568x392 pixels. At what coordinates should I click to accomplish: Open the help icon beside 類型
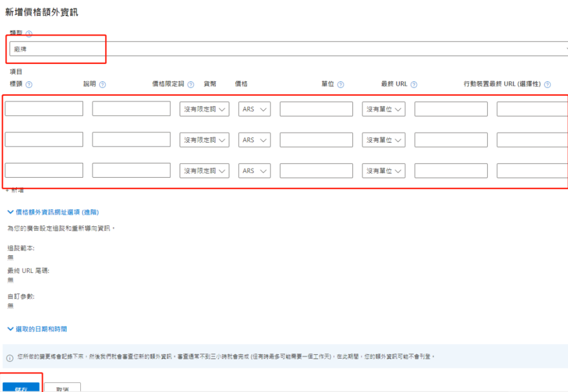tap(29, 33)
